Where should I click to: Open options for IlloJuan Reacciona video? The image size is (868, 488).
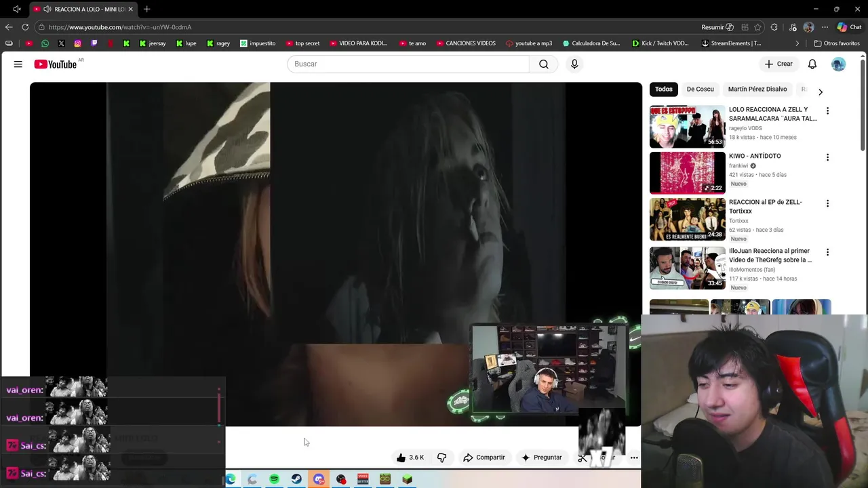(827, 252)
